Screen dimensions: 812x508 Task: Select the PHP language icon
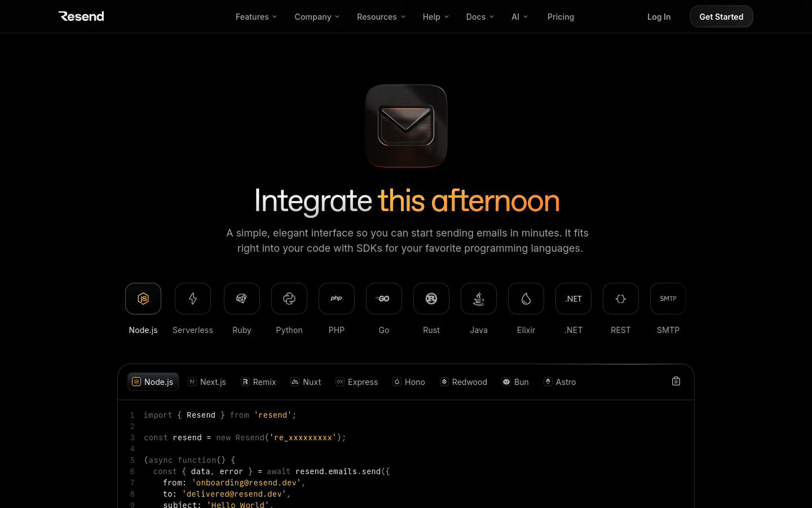(337, 299)
